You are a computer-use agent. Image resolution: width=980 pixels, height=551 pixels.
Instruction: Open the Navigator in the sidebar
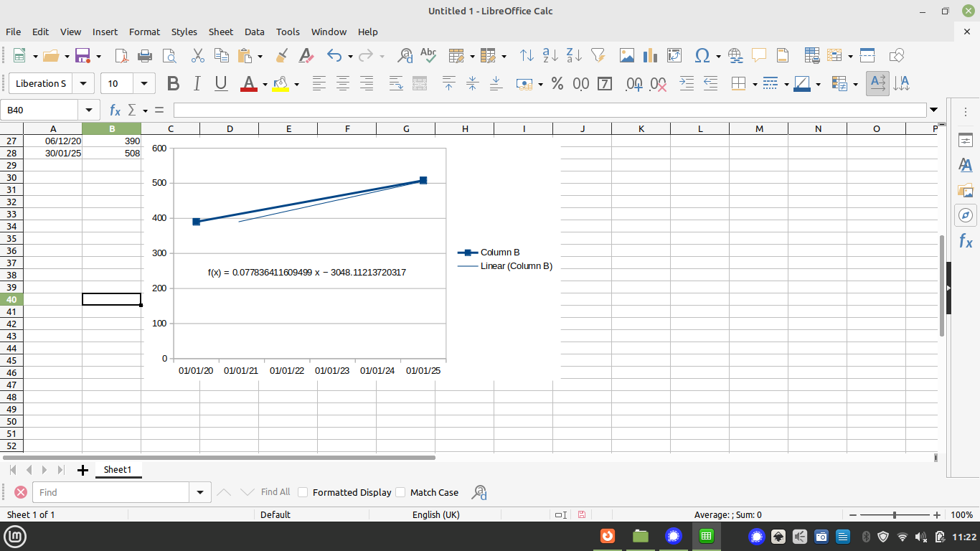(966, 215)
